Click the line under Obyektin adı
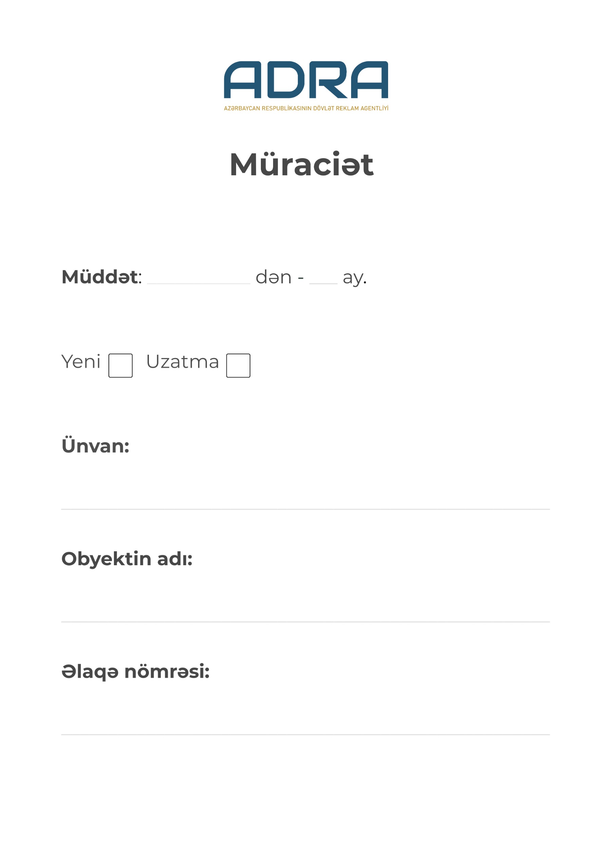Image resolution: width=612 pixels, height=868 pixels. [306, 622]
